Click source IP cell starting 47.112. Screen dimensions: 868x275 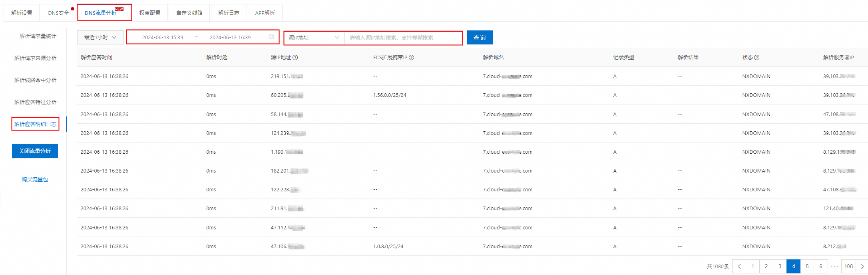[x=288, y=228]
